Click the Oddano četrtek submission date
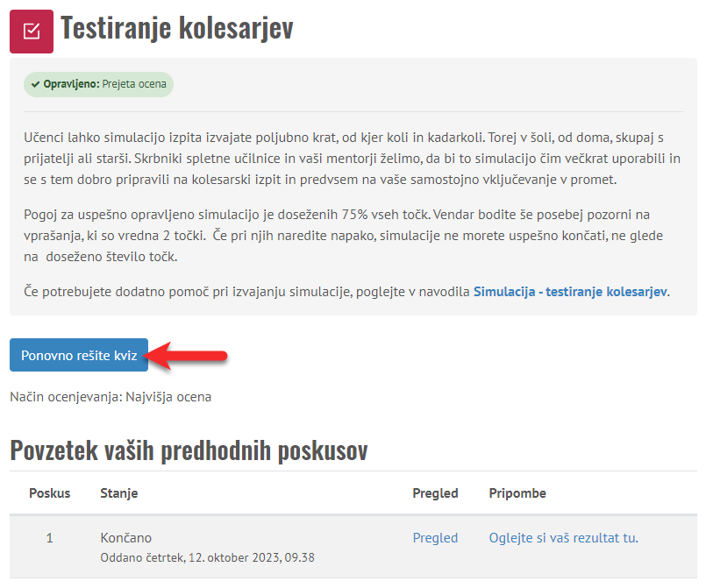 (207, 556)
